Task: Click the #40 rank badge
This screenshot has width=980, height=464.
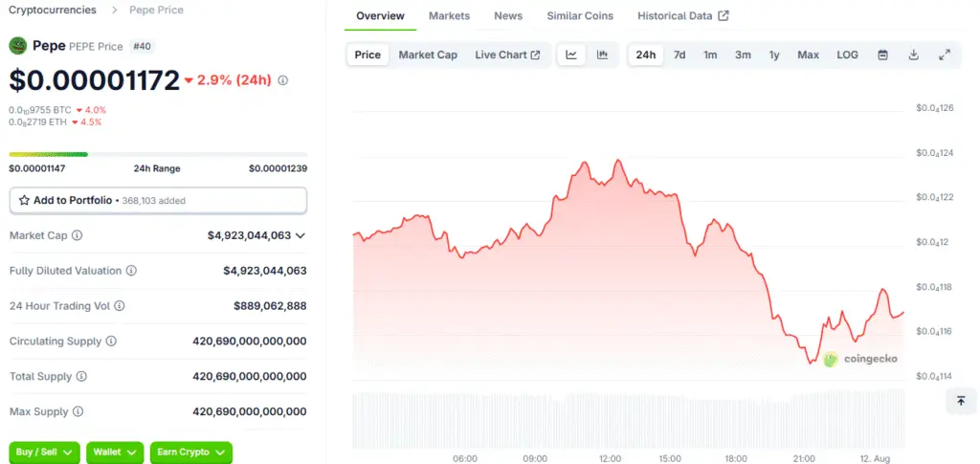Action: pos(143,46)
